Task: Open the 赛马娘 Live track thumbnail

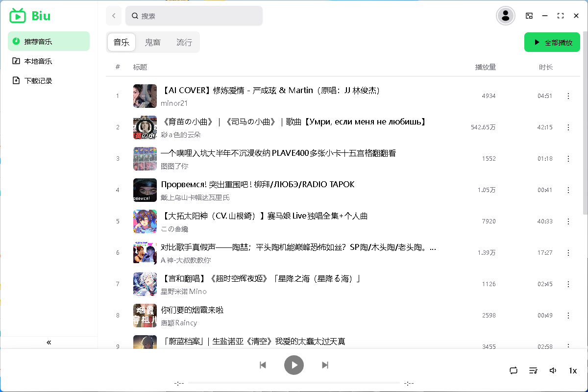Action: pos(145,221)
